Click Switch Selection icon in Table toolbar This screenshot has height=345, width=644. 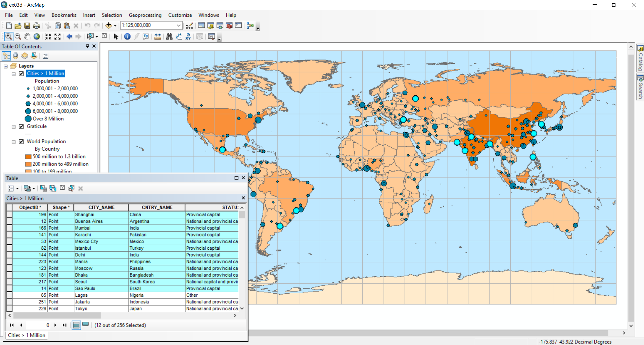tap(53, 188)
